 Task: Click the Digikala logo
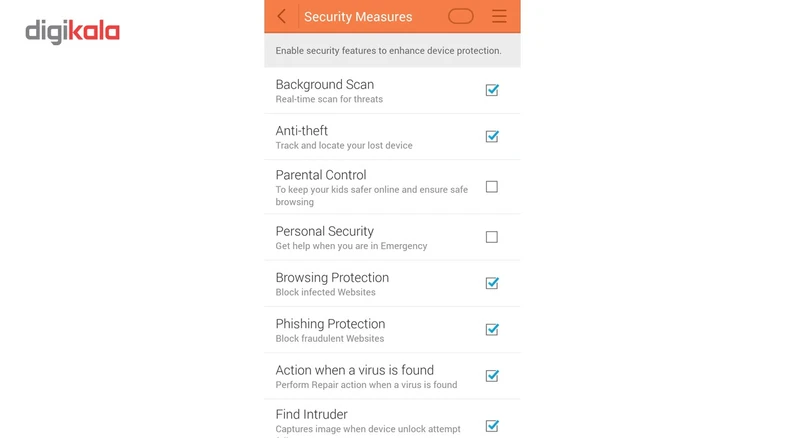pyautogui.click(x=72, y=32)
